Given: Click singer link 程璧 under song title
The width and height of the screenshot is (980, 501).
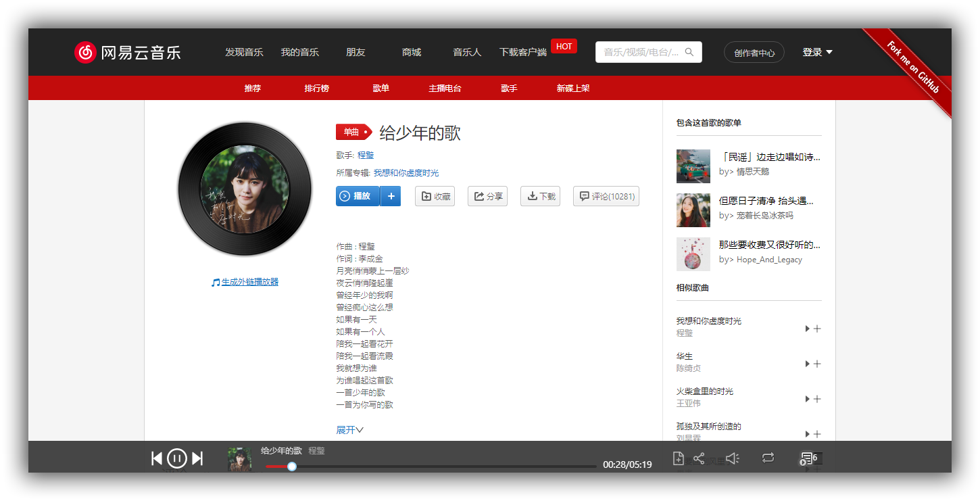Looking at the screenshot, I should 366,155.
